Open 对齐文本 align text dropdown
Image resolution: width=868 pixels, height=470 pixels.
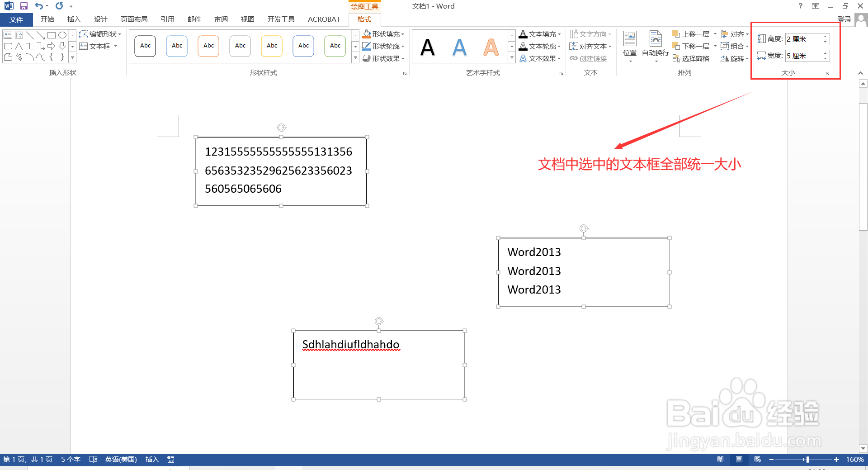coord(590,47)
